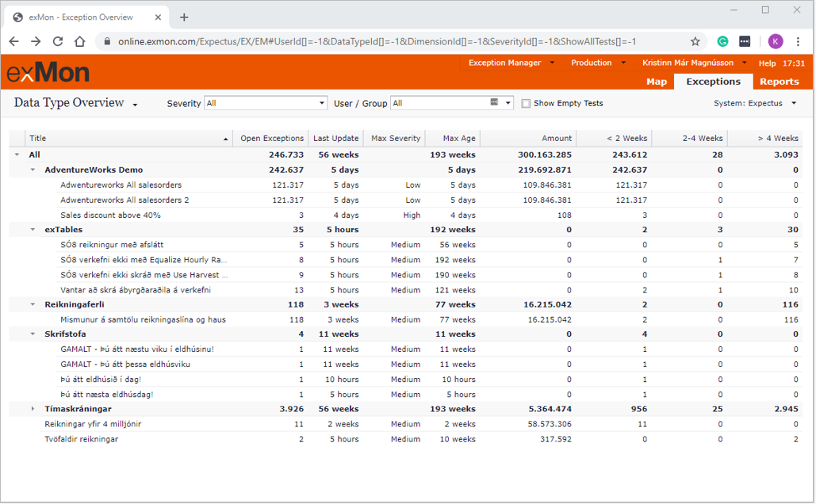This screenshot has width=816, height=504.
Task: Enable the Show Empty Tests checkbox
Action: coord(526,104)
